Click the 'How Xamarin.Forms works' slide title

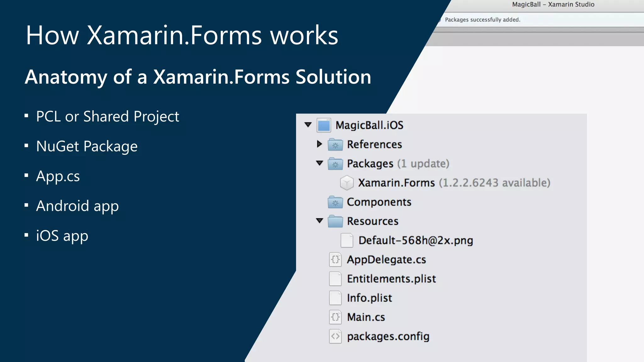[182, 35]
